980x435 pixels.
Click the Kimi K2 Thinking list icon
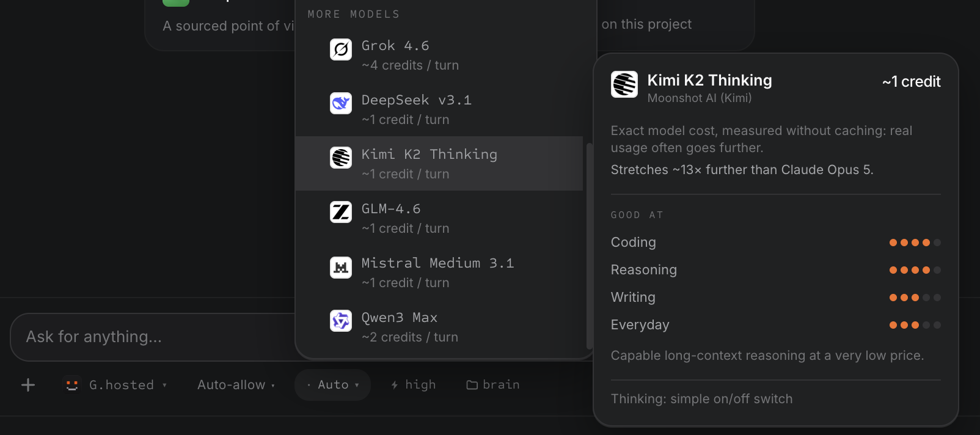[x=341, y=158]
